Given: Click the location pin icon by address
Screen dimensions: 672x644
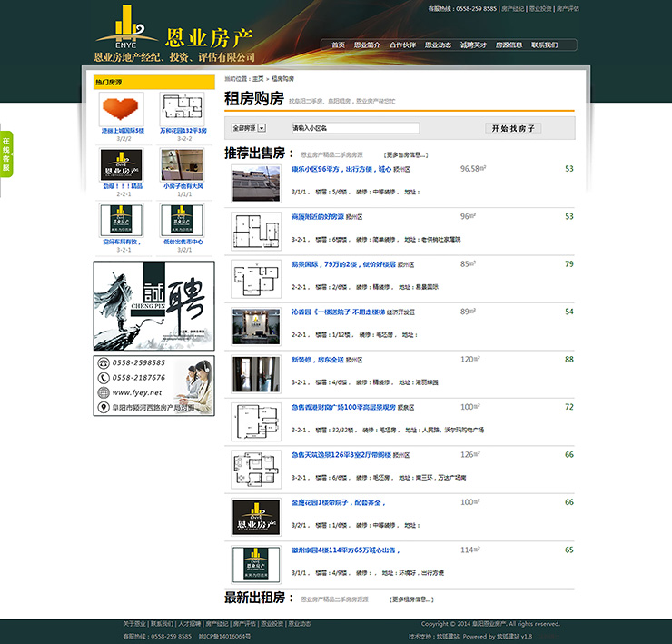Looking at the screenshot, I should pos(104,407).
